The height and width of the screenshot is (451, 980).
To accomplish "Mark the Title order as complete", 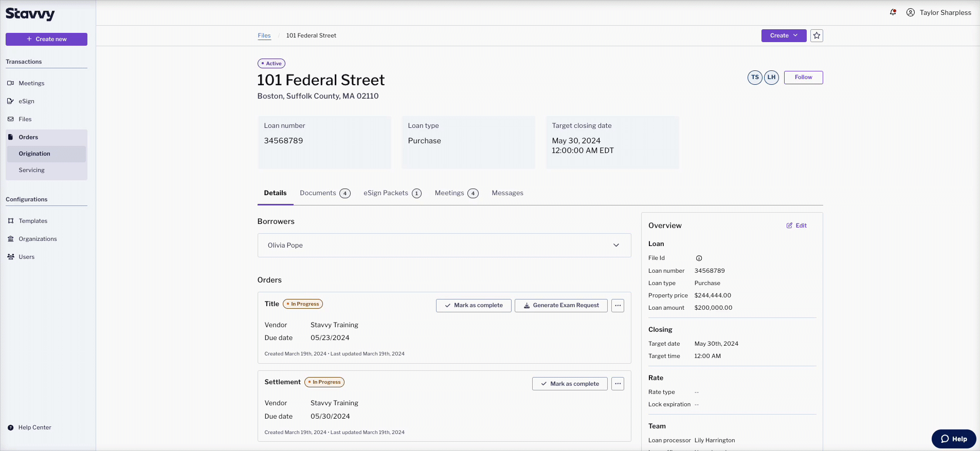I will (474, 306).
